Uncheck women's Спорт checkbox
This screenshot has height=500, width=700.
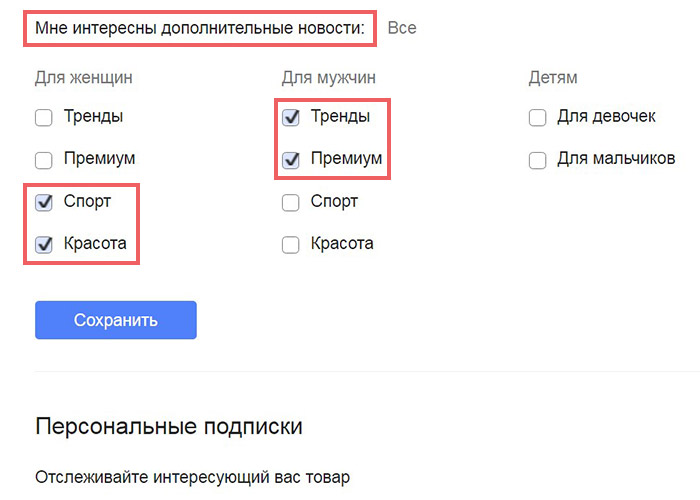[44, 203]
